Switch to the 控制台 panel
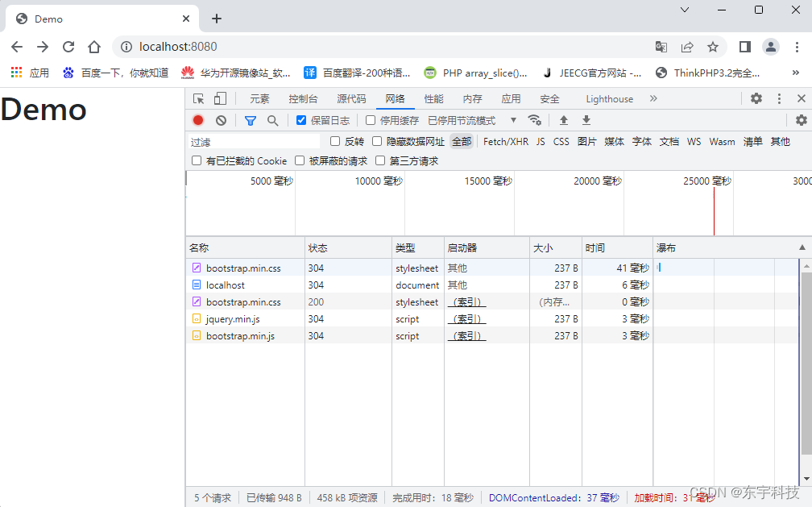The image size is (812, 507). (x=303, y=98)
